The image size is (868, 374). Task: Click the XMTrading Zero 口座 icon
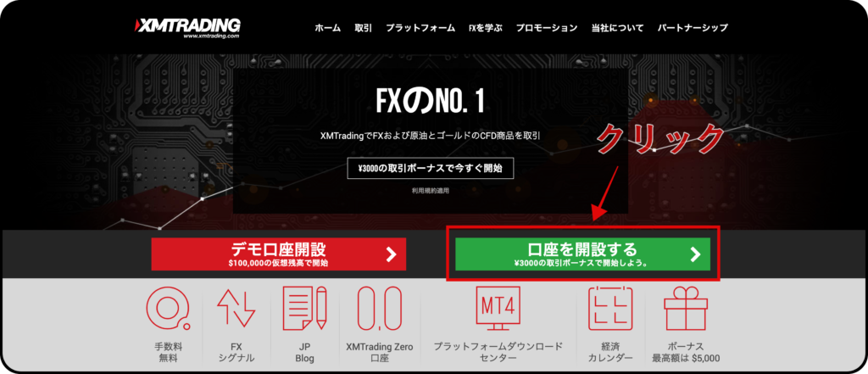coord(379,308)
